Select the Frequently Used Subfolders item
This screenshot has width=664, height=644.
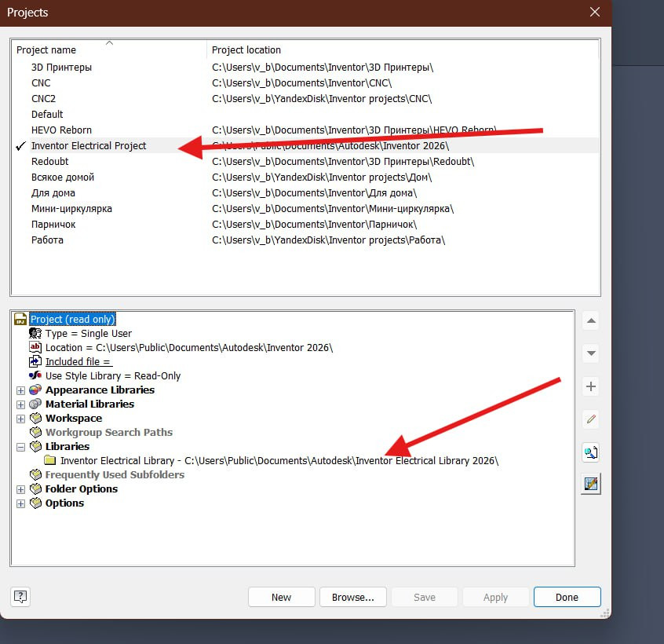click(x=115, y=474)
